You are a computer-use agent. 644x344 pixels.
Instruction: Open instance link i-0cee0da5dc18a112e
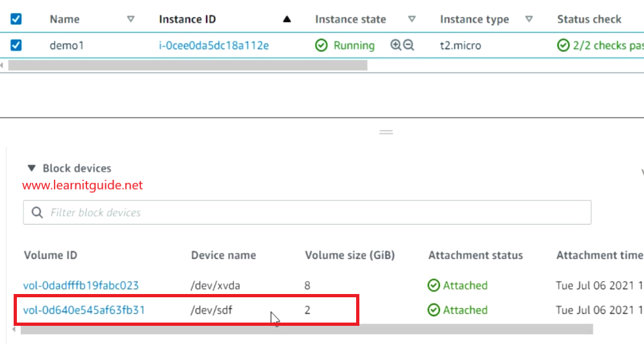[x=214, y=45]
